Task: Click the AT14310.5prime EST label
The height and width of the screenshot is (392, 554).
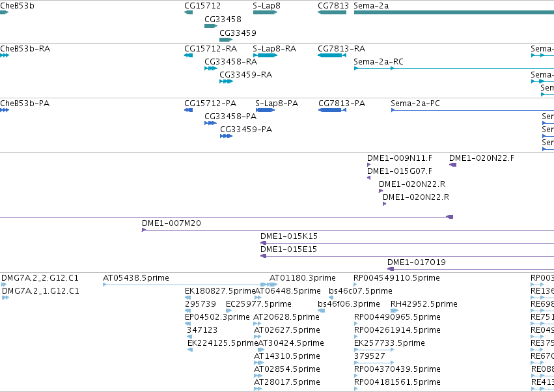Action: pos(287,357)
